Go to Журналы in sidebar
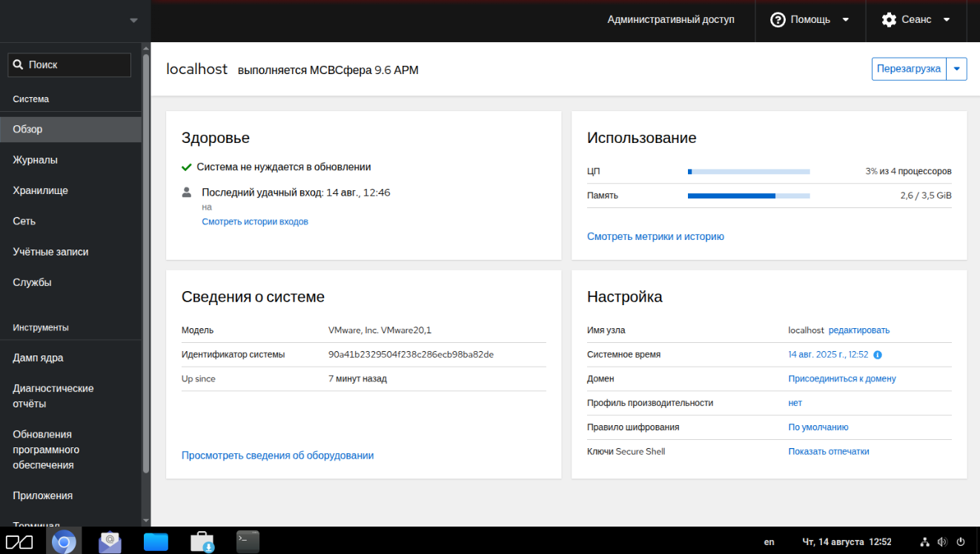This screenshot has height=554, width=980. [35, 160]
